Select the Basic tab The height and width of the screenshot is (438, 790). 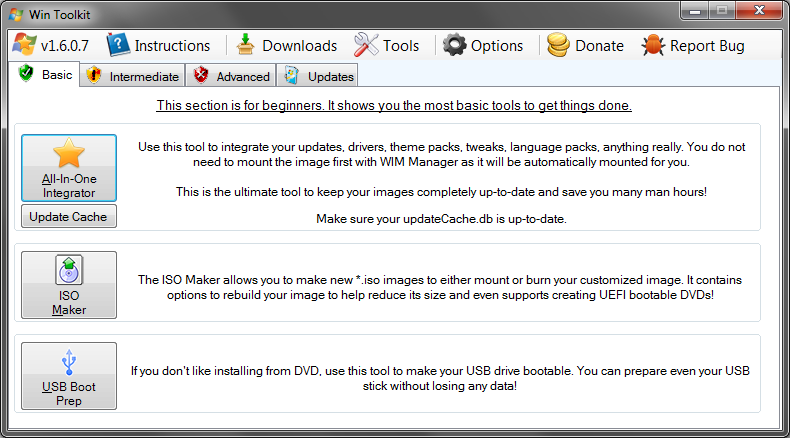tap(44, 74)
